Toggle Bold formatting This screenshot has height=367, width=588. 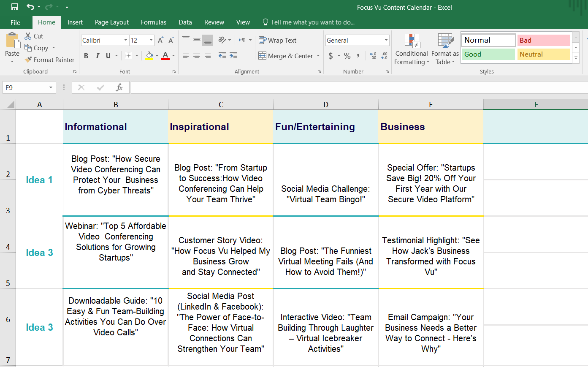86,56
